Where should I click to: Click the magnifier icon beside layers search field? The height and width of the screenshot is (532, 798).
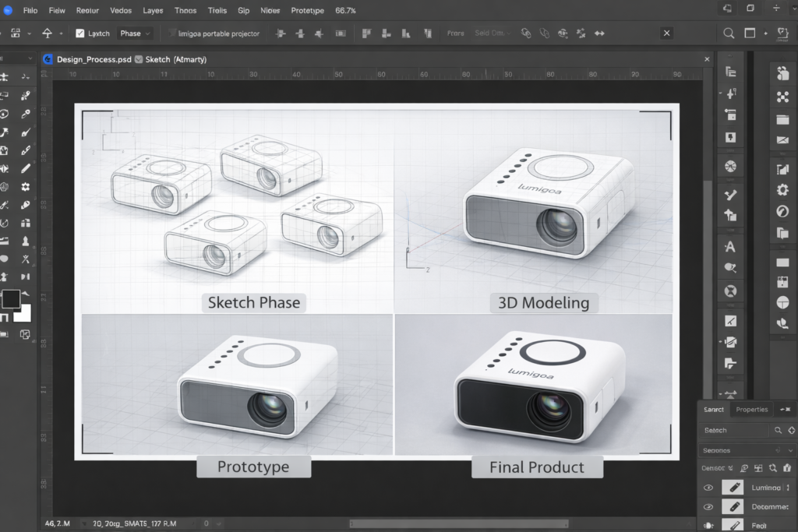(x=778, y=430)
